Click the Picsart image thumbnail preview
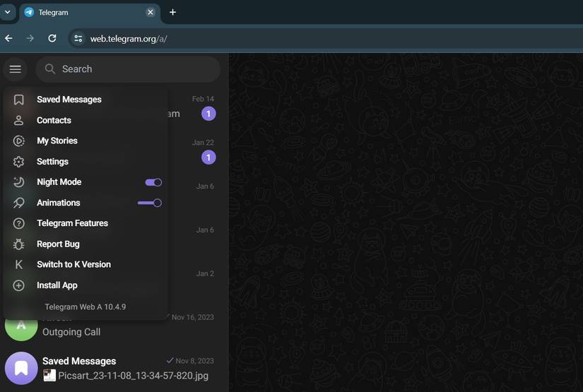 (x=49, y=375)
